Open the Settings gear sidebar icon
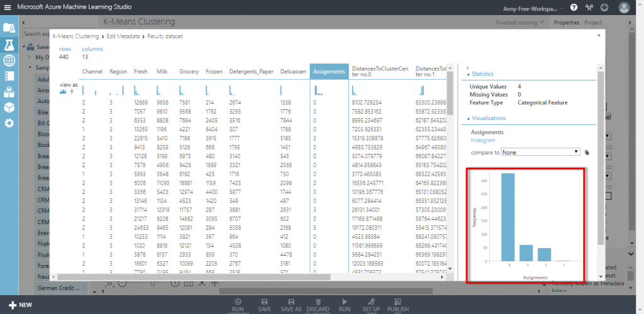 9,123
